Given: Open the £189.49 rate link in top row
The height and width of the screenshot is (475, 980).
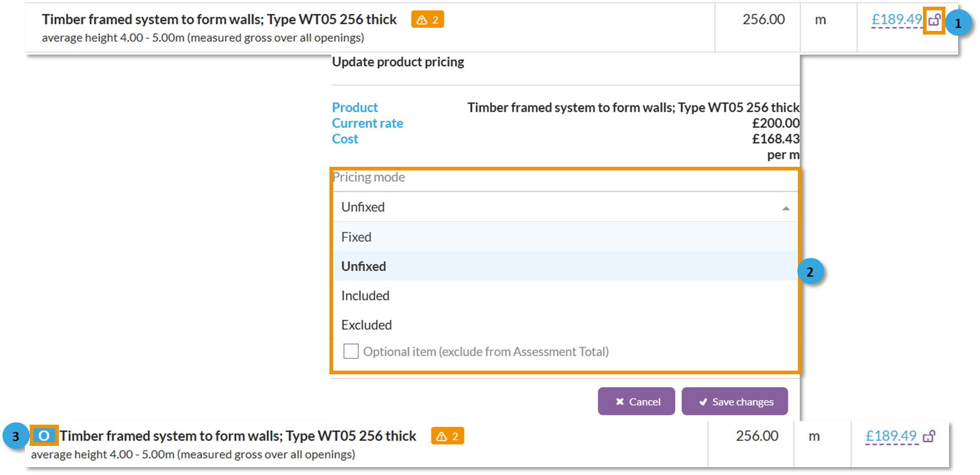Looking at the screenshot, I should (x=896, y=20).
